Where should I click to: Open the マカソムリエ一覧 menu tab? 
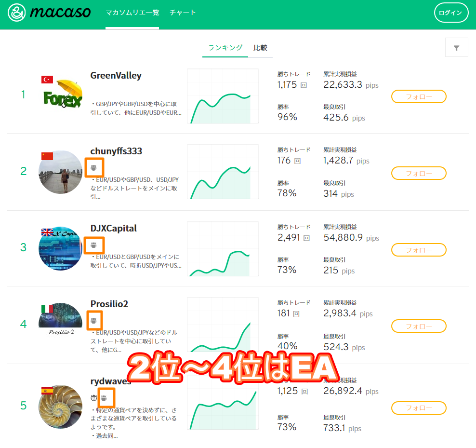coord(132,13)
